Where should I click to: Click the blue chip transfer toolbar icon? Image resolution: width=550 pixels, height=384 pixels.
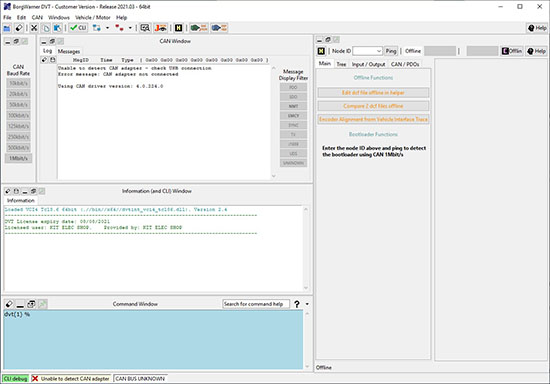pos(219,28)
